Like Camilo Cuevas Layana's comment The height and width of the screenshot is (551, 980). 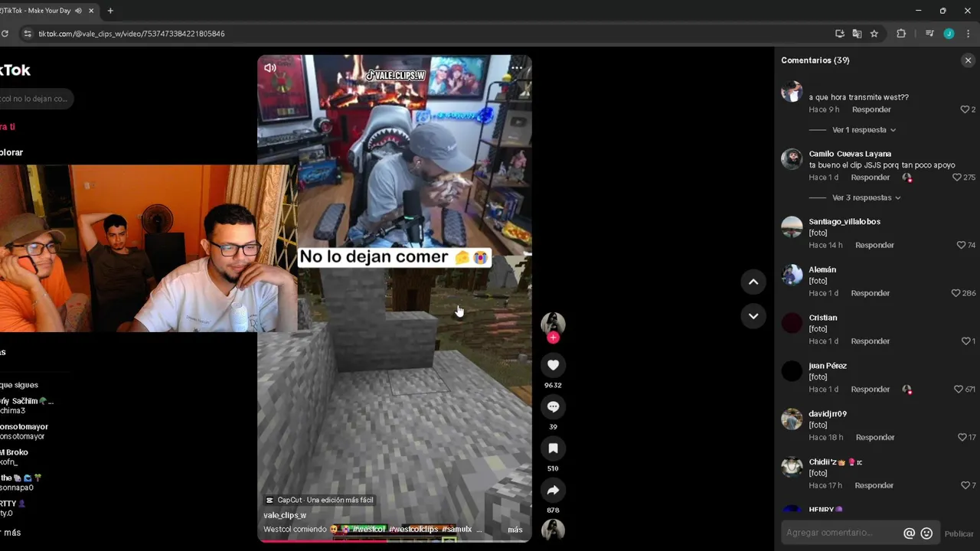[956, 178]
